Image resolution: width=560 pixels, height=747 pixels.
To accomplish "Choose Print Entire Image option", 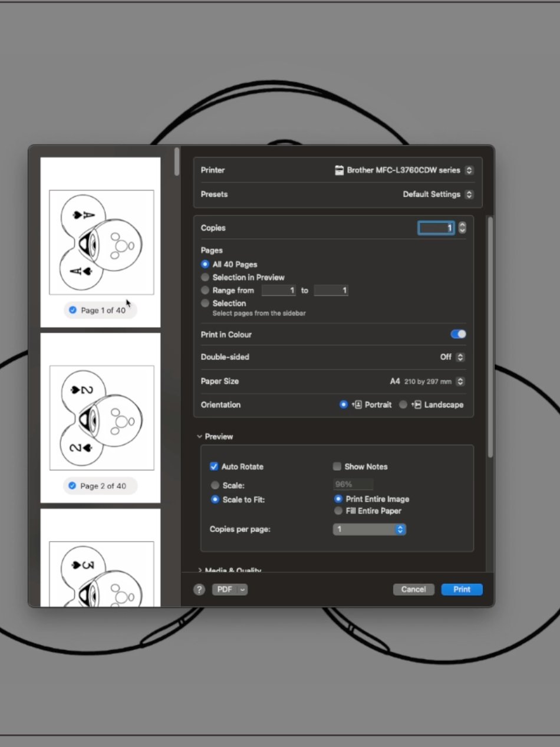I will tap(338, 499).
